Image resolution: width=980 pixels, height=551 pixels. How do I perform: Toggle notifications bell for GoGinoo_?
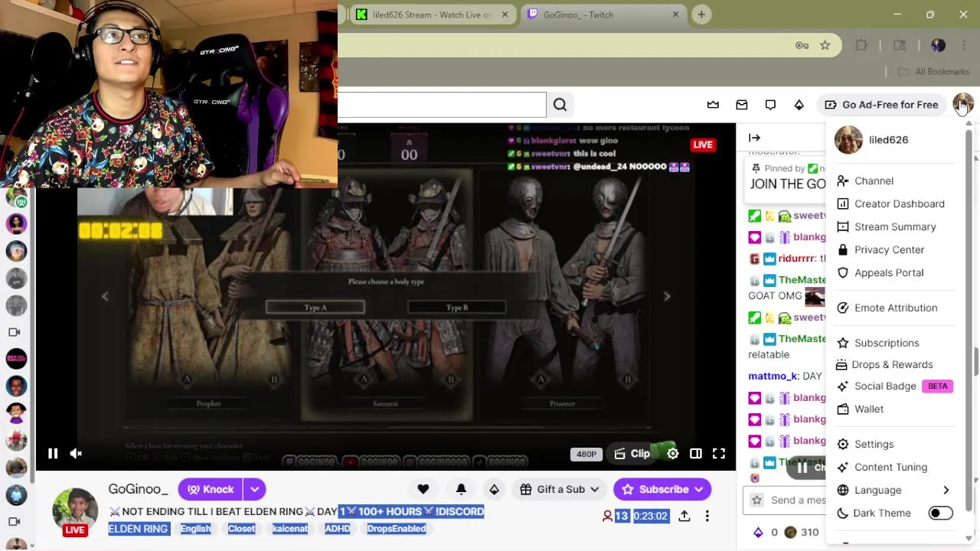(x=461, y=489)
